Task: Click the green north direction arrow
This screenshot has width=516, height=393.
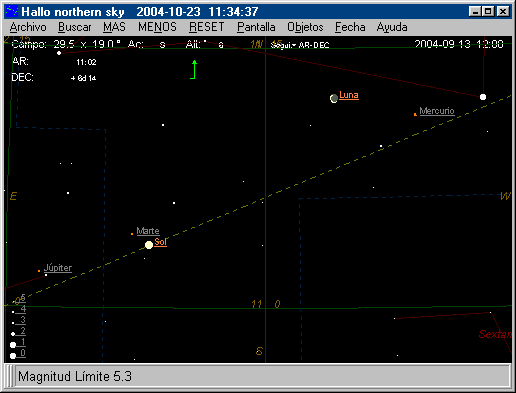Action: click(x=193, y=69)
